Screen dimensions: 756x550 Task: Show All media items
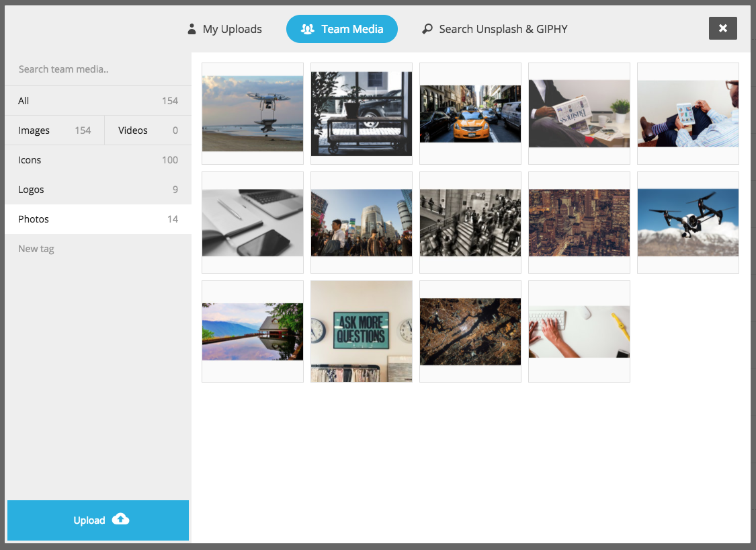(x=98, y=101)
